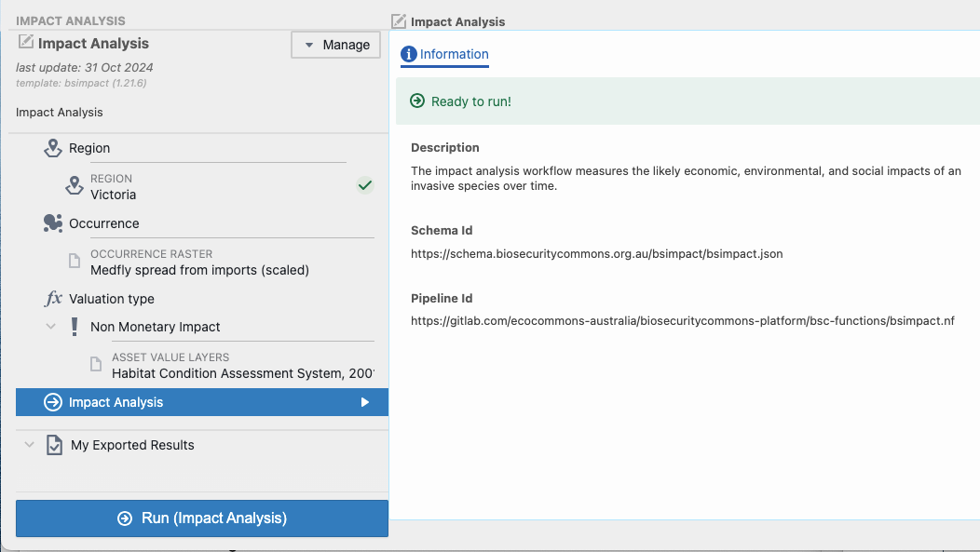Select Medfly spread from imports (scaled)
The width and height of the screenshot is (980, 552).
tap(200, 270)
